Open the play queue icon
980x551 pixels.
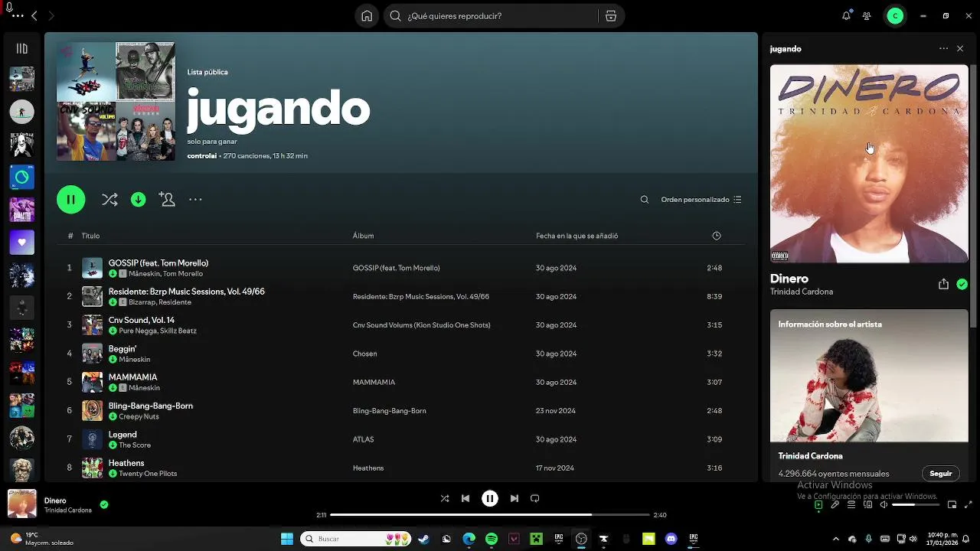click(x=851, y=505)
